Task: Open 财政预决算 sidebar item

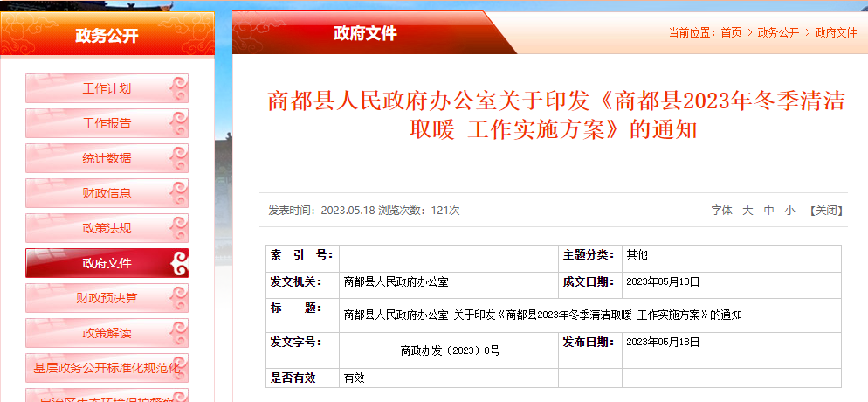Action: 107,298
